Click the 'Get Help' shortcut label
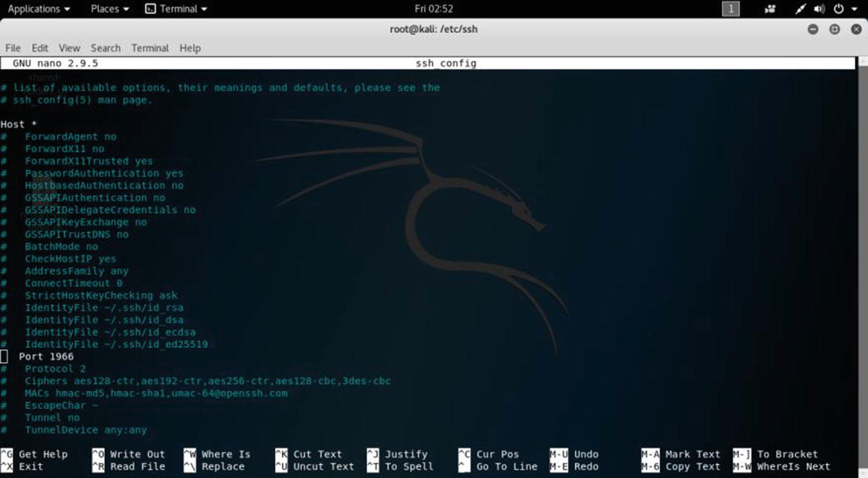 coord(43,454)
